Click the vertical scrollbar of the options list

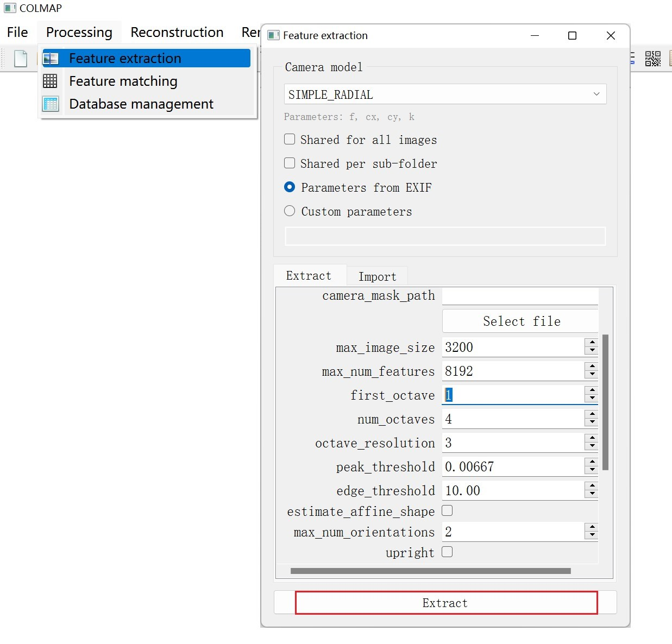(605, 402)
